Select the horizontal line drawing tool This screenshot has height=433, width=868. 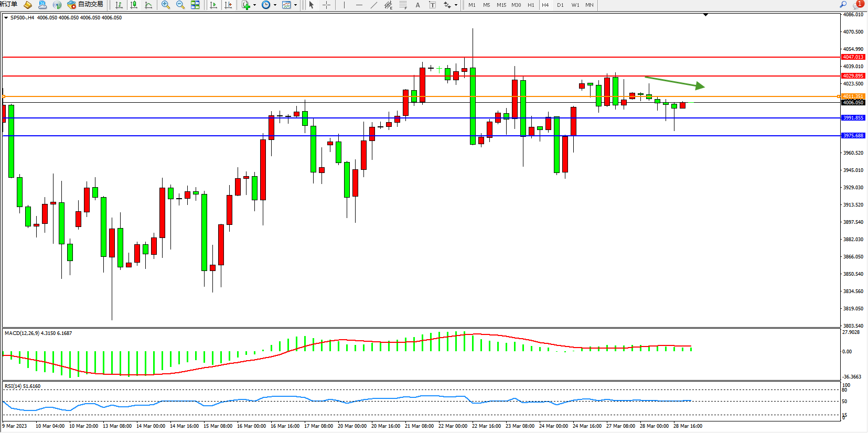(x=359, y=5)
